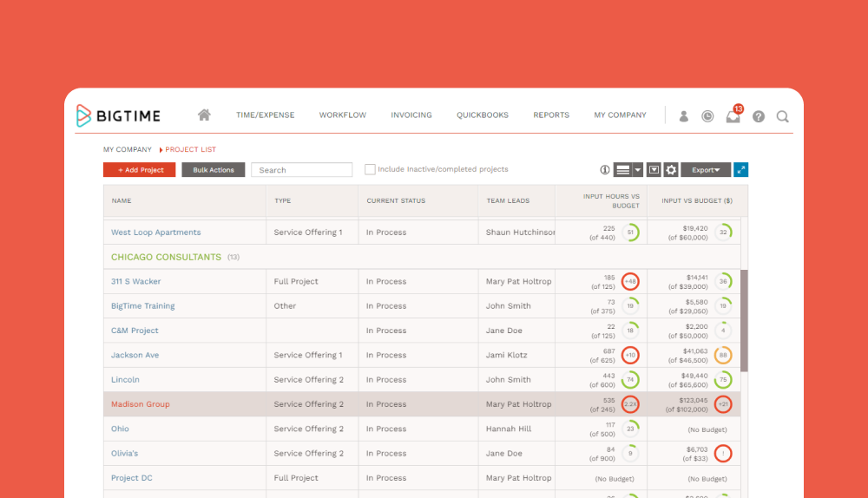
Task: Select the list view lines icon
Action: [622, 170]
